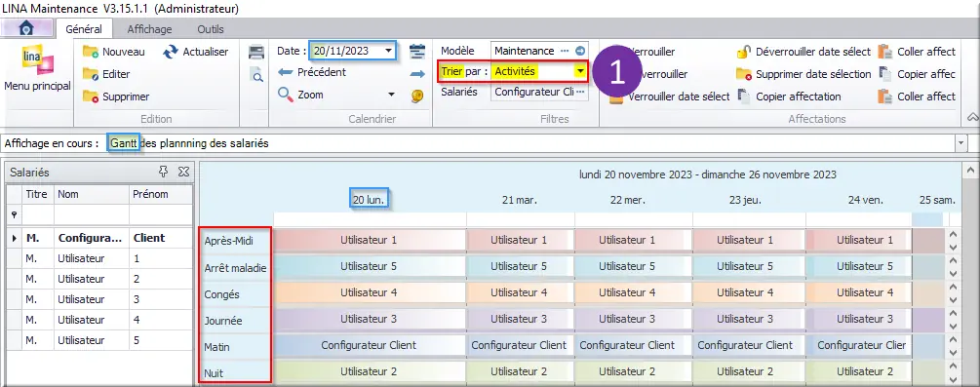The image size is (980, 387).
Task: Select employee row Utilisateur 5
Action: pyautogui.click(x=98, y=341)
